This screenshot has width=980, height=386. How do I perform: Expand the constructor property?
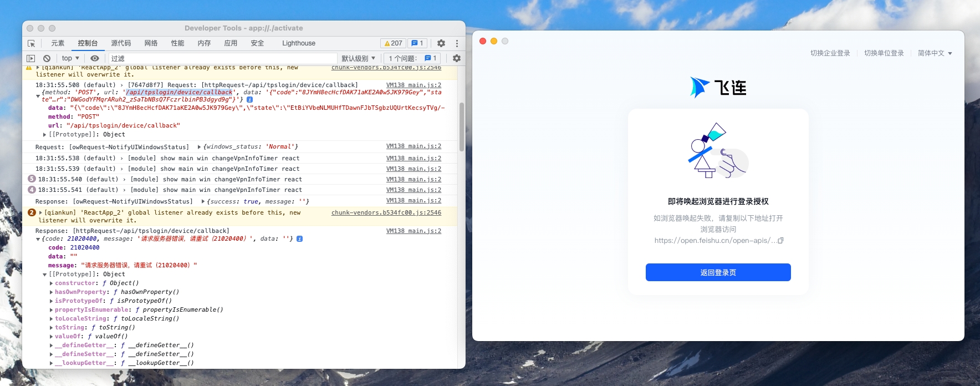(x=52, y=283)
